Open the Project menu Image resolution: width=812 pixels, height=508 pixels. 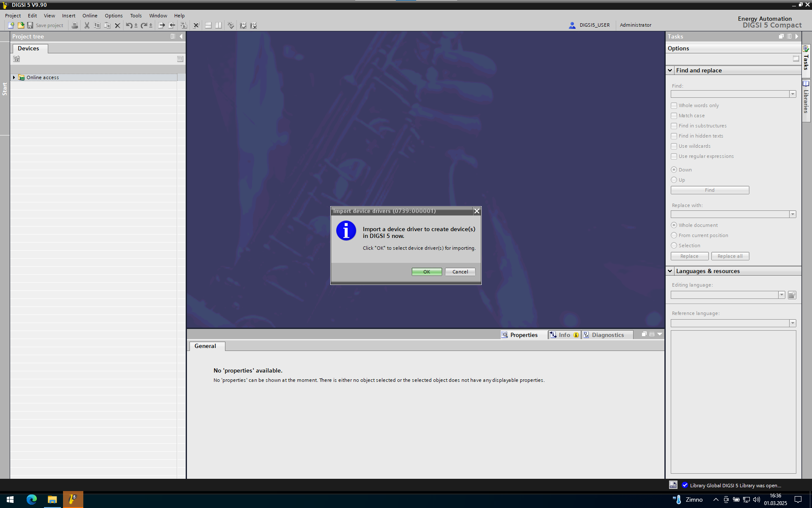[x=13, y=16]
